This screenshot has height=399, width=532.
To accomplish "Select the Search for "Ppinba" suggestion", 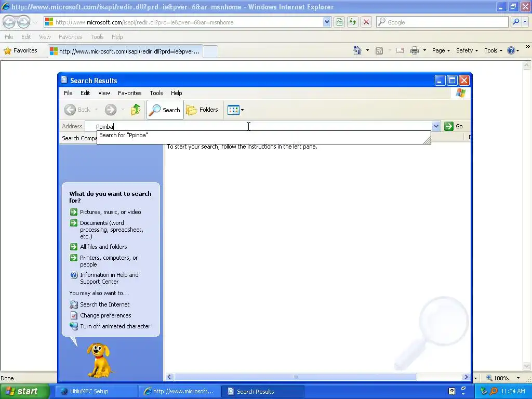I will (x=124, y=135).
